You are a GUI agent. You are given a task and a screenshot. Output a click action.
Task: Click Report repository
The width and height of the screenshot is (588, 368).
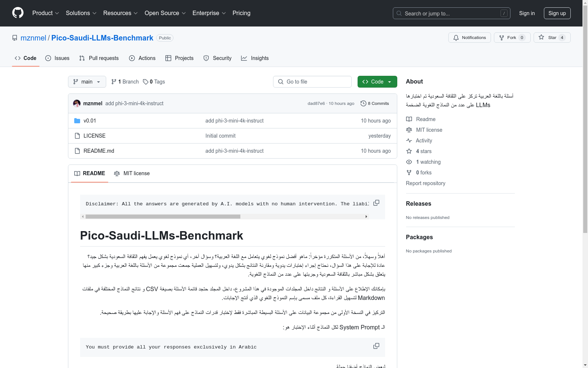coord(426,183)
